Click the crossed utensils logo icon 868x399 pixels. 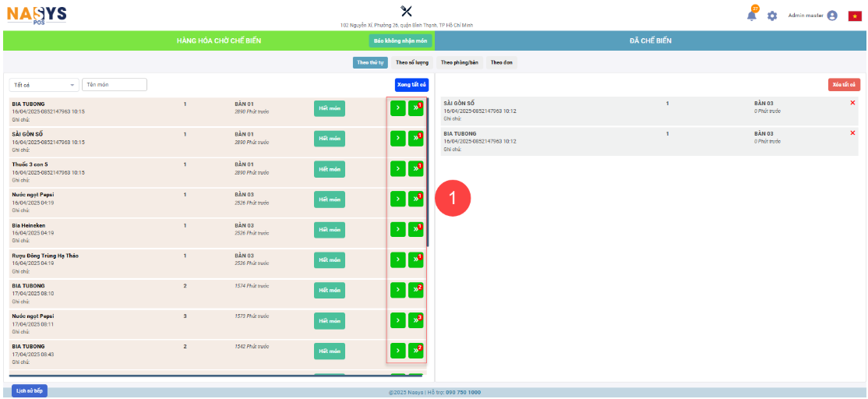pos(406,11)
